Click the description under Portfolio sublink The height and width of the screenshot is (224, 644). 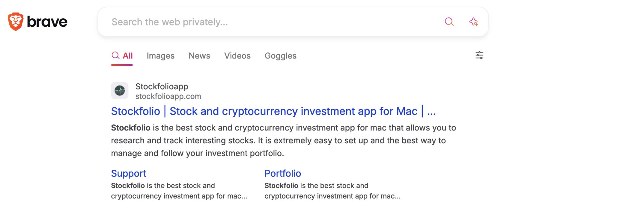click(332, 191)
